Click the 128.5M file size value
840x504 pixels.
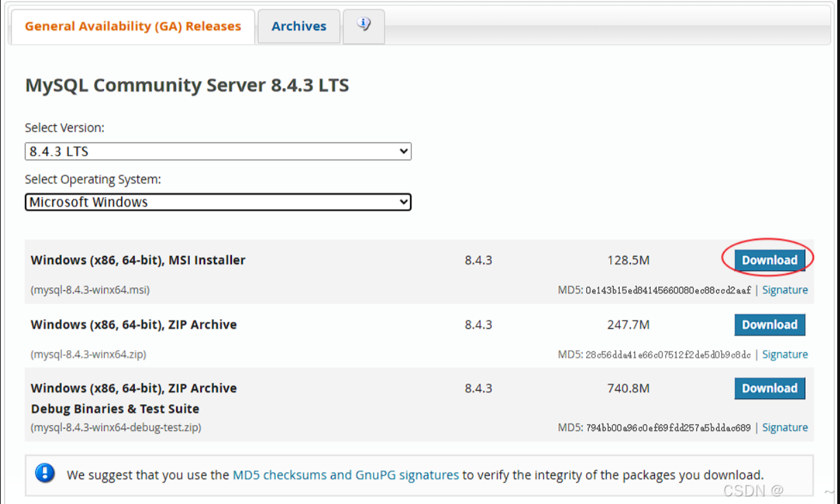coord(628,261)
